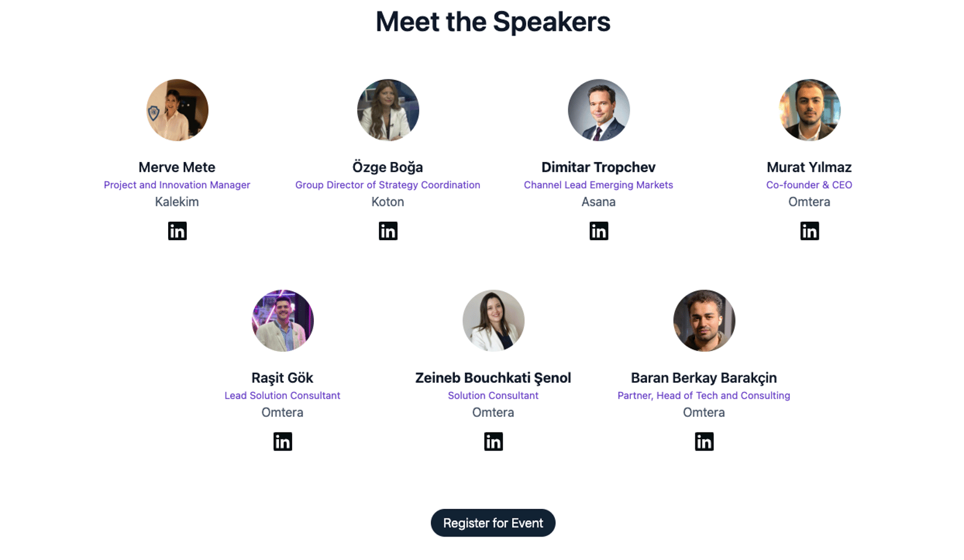The height and width of the screenshot is (560, 964).
Task: Click Baran Berkay Barakçin's LinkedIn icon
Action: click(704, 442)
